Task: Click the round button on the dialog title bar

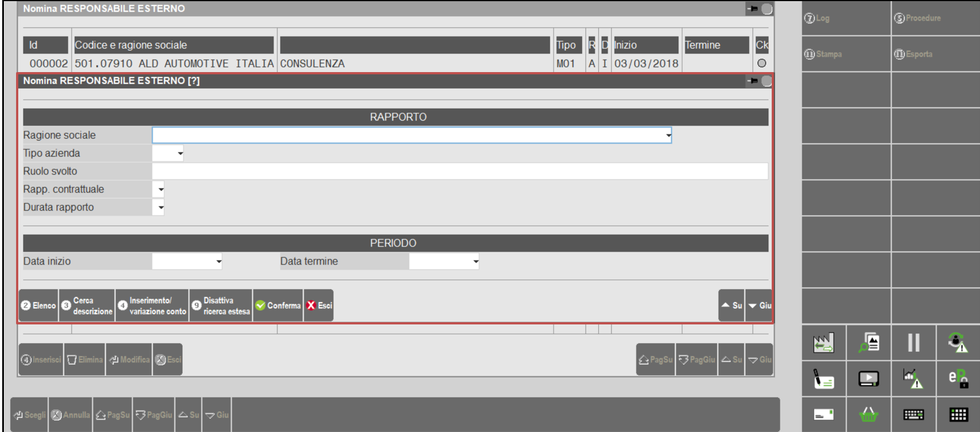Action: pos(767,81)
